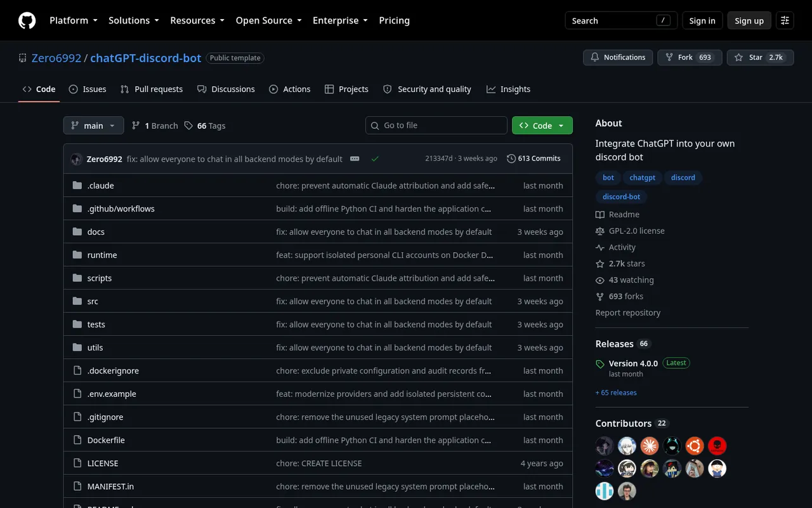Open the tests folder name
The width and height of the screenshot is (812, 508).
[96, 324]
